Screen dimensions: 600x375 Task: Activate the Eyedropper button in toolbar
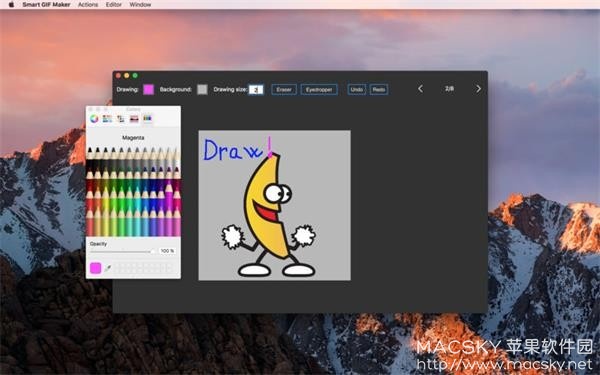click(319, 90)
